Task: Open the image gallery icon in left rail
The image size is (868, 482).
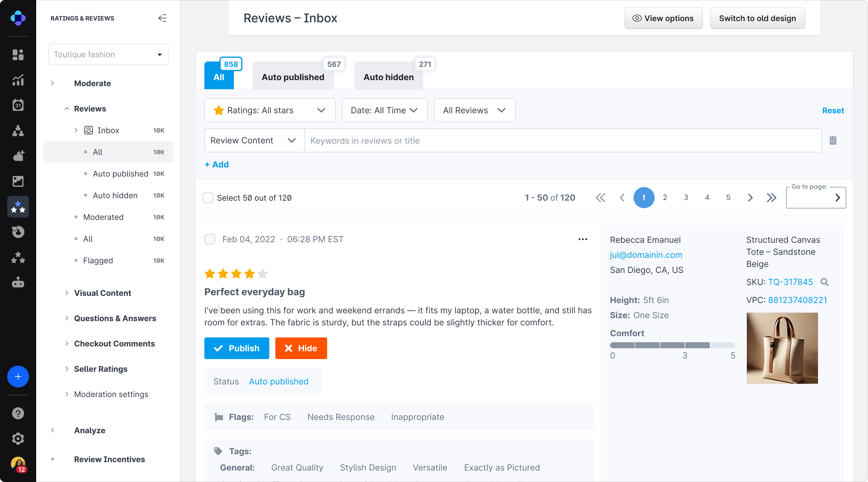Action: point(18,181)
